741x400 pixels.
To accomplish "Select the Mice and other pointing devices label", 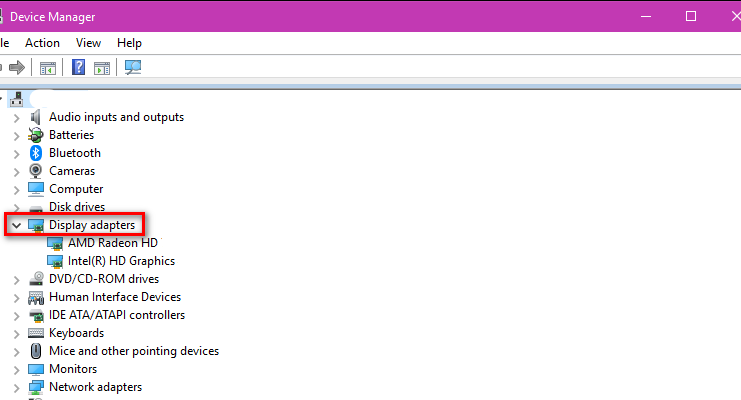I will pos(134,351).
